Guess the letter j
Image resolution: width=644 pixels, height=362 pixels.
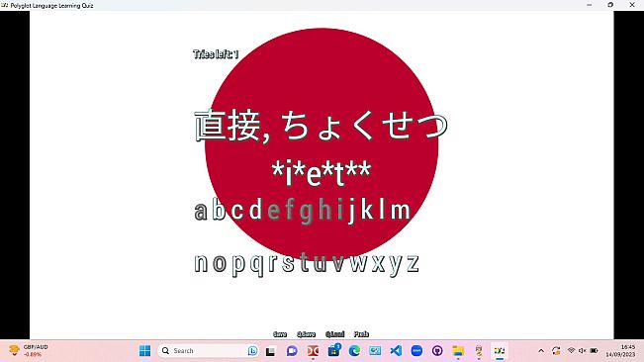[x=351, y=211]
